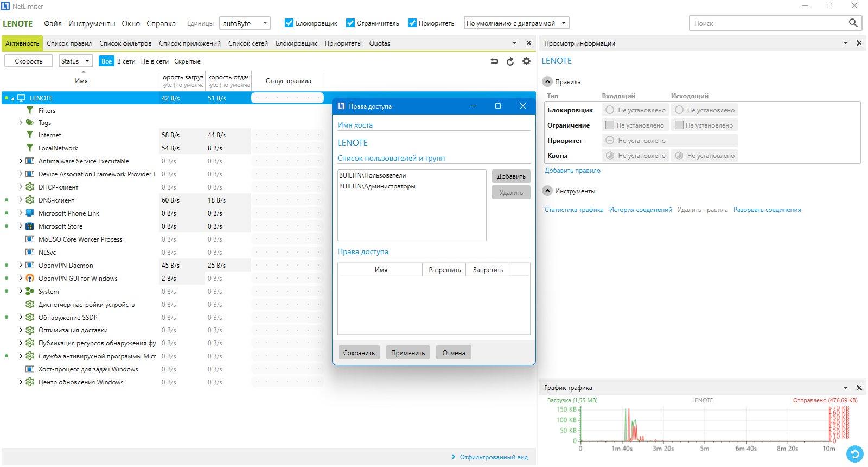This screenshot has width=868, height=467.
Task: Expand the Tags tree node
Action: 21,123
